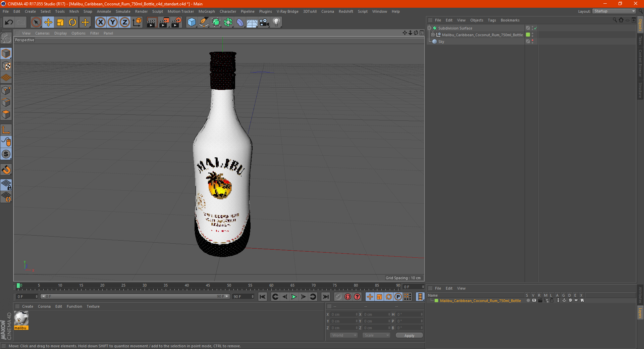644x349 pixels.
Task: Collapse Subdivision Surface tree node
Action: click(429, 28)
